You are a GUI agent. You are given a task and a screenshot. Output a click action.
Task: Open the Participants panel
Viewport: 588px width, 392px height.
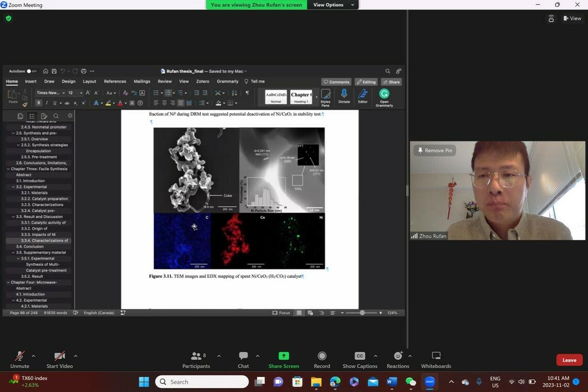pos(196,360)
